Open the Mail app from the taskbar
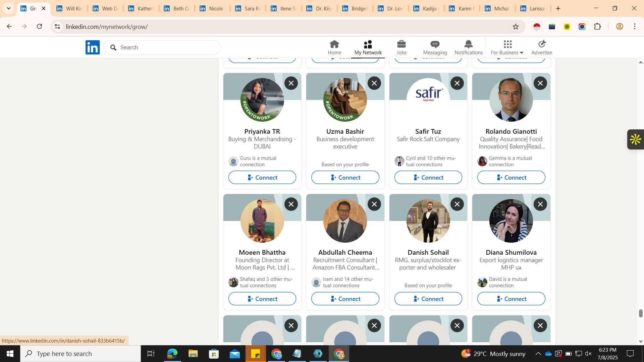This screenshot has width=644, height=362. point(235,354)
